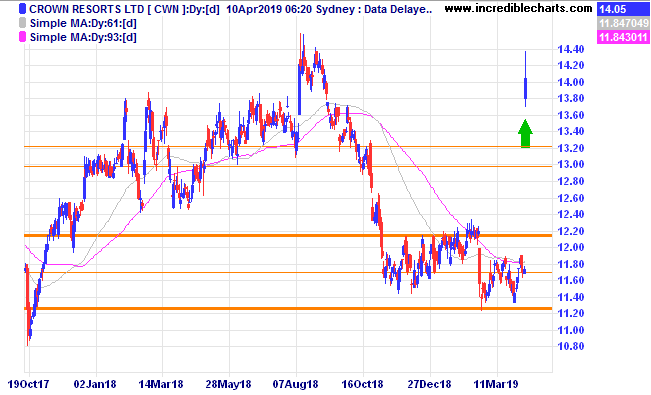651x395 pixels.
Task: Open the www.incrediblecharts.com link
Action: coord(518,8)
